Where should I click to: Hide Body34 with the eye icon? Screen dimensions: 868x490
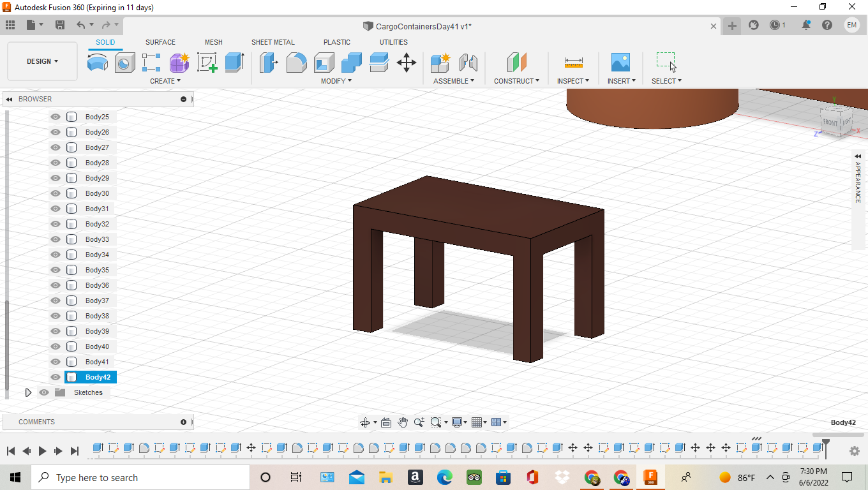tap(56, 255)
